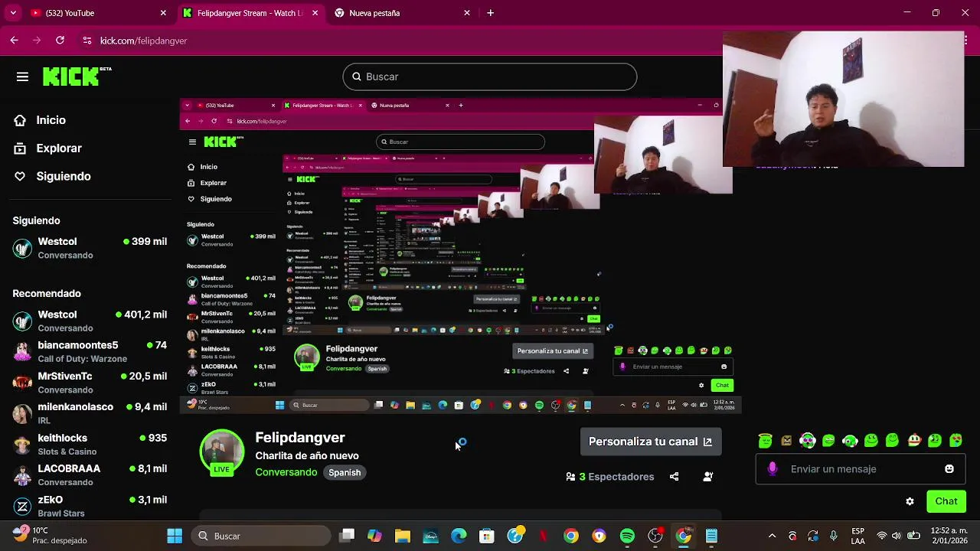The height and width of the screenshot is (551, 980).
Task: Open Westcol channel under Siguiendo
Action: click(90, 248)
